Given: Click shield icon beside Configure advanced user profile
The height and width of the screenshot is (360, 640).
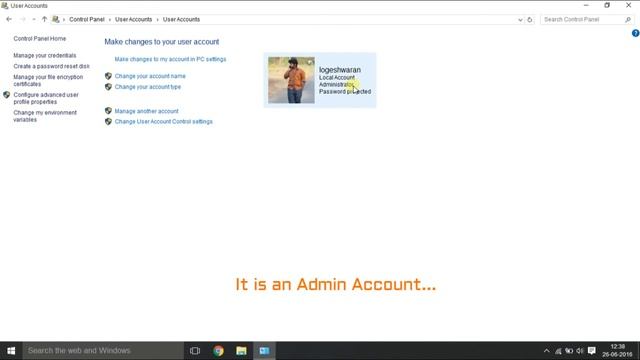Looking at the screenshot, I should coord(7,95).
